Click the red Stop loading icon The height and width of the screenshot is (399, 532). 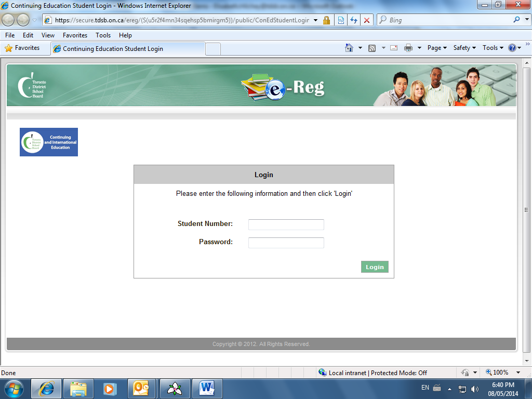click(367, 20)
